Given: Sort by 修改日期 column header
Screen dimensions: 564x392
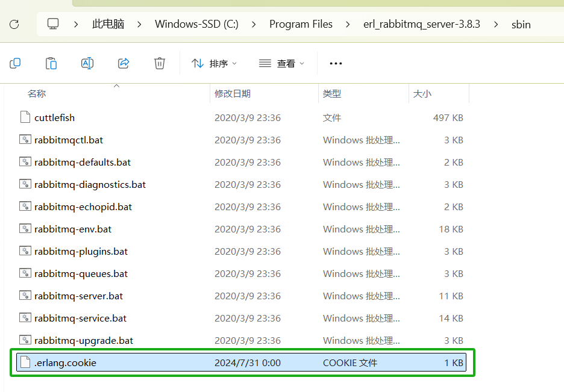Looking at the screenshot, I should pyautogui.click(x=233, y=94).
